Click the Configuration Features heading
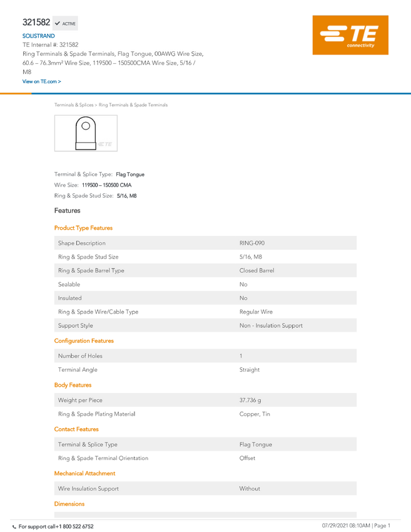Screen dimensions: 411x532 pyautogui.click(x=84, y=340)
